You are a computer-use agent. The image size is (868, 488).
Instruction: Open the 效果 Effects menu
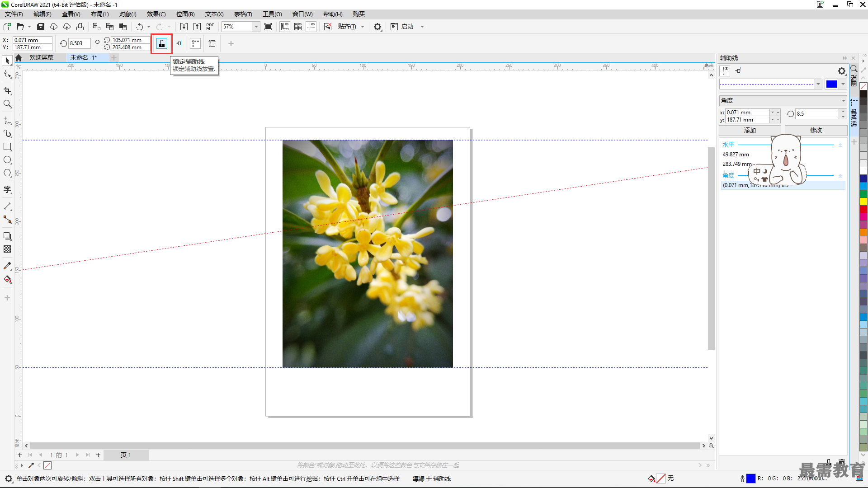(156, 14)
